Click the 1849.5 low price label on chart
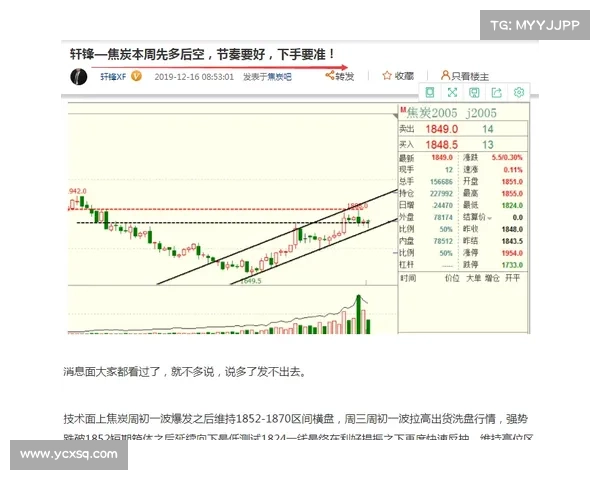600x480 pixels. 251,281
